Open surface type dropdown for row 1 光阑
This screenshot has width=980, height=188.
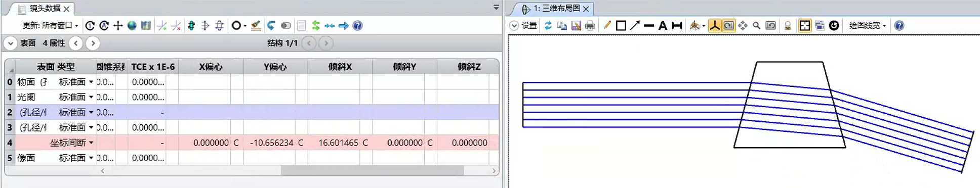(x=91, y=97)
